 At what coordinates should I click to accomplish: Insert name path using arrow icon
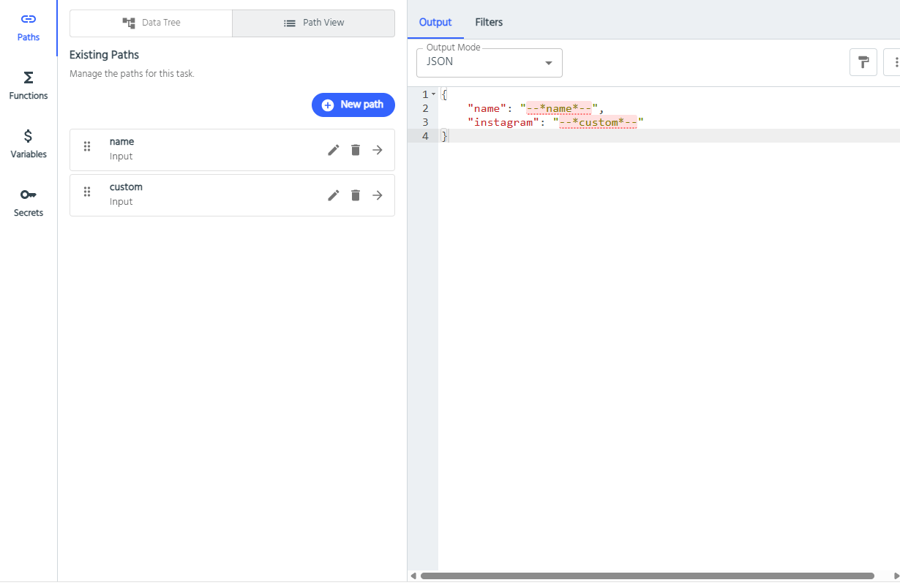click(x=378, y=150)
